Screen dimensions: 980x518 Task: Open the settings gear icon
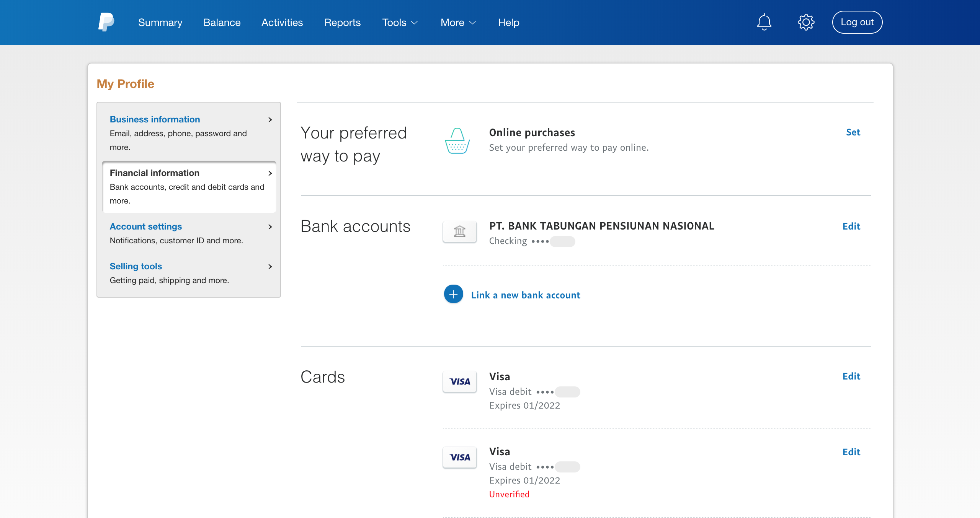[806, 22]
